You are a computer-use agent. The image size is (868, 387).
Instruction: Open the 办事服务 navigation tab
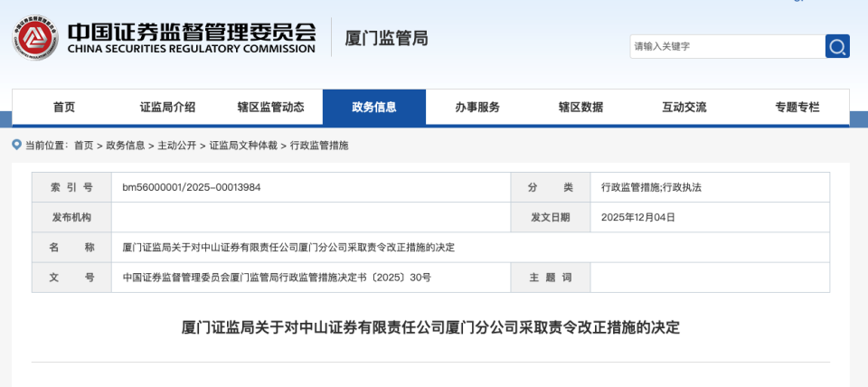pos(477,108)
